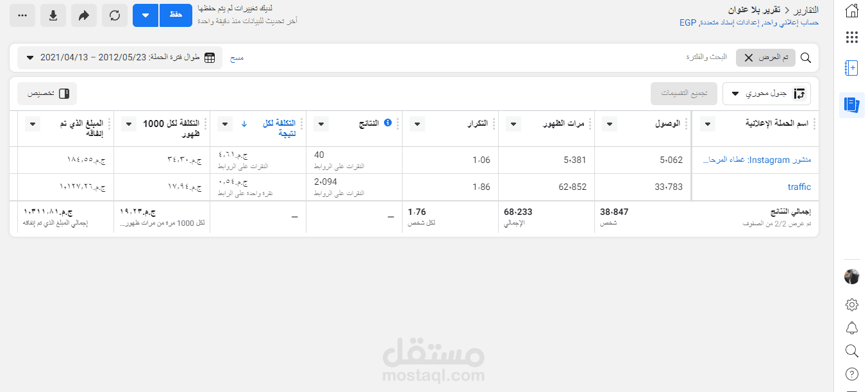Open the notebook with plus sidebar icon
The image size is (868, 392).
[852, 67]
